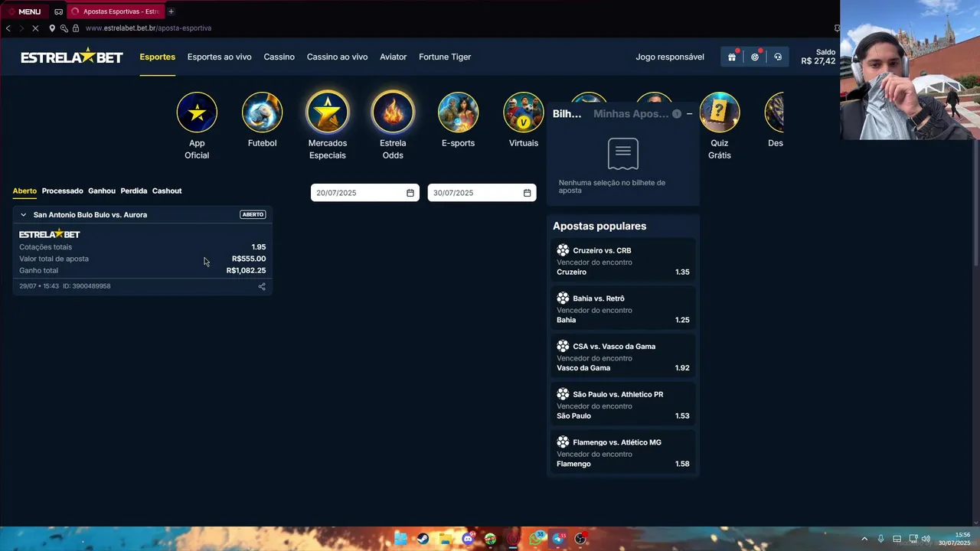Click the browser back arrow
Screen dimensions: 980x551
(8, 28)
